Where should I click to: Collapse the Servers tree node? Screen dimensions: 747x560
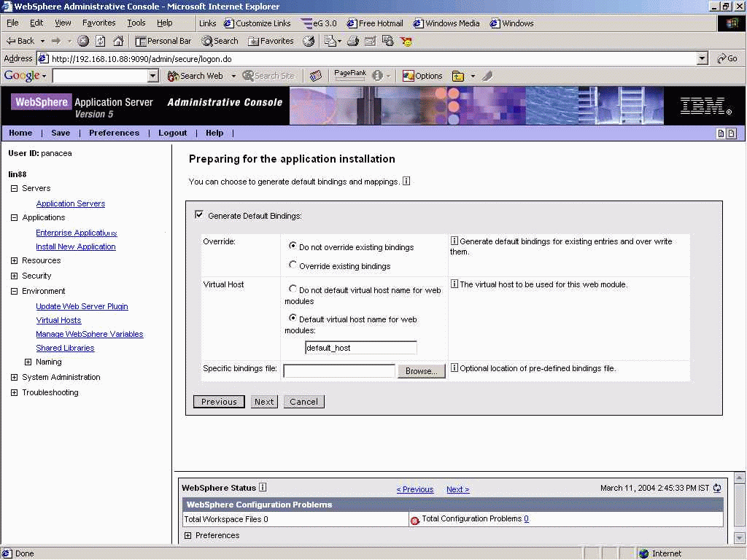15,189
